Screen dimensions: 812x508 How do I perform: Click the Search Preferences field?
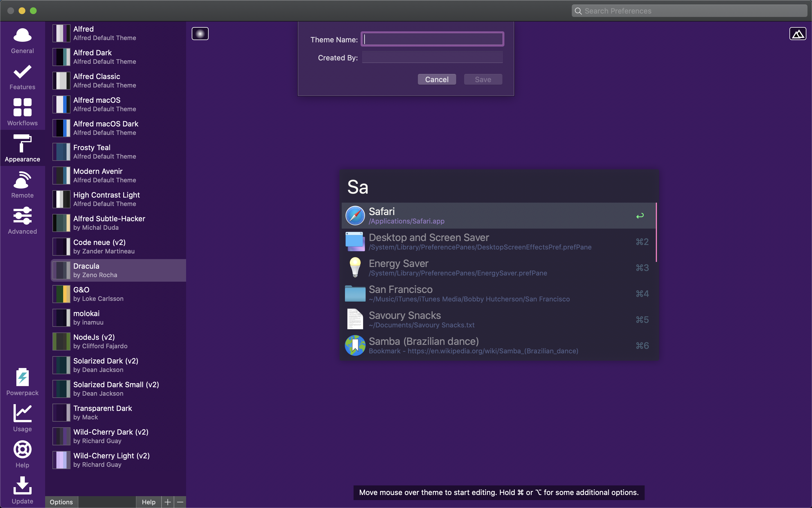pos(690,11)
